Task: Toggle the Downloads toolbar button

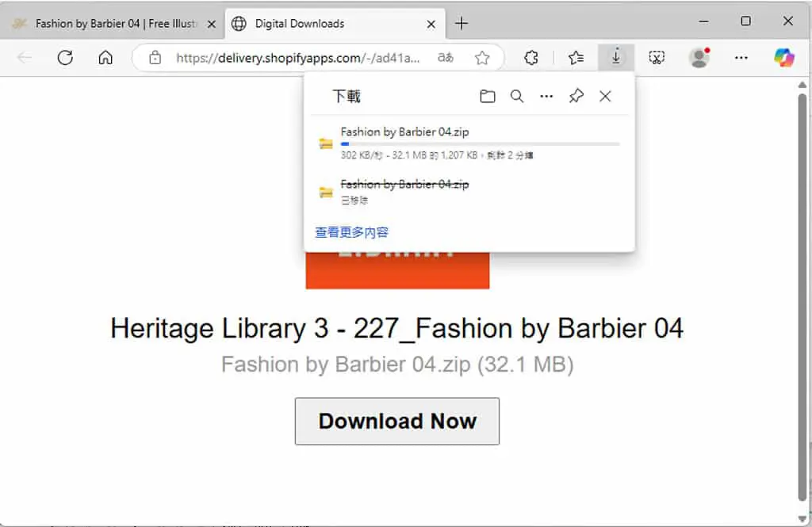Action: pos(615,58)
